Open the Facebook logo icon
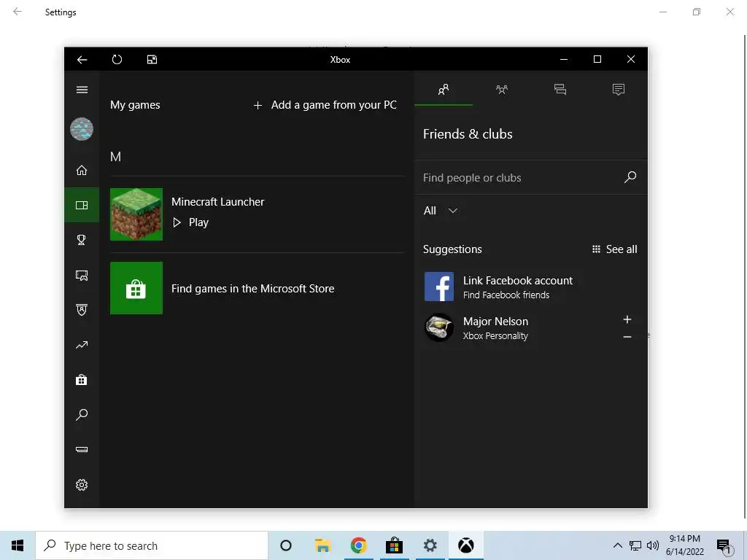 [438, 287]
